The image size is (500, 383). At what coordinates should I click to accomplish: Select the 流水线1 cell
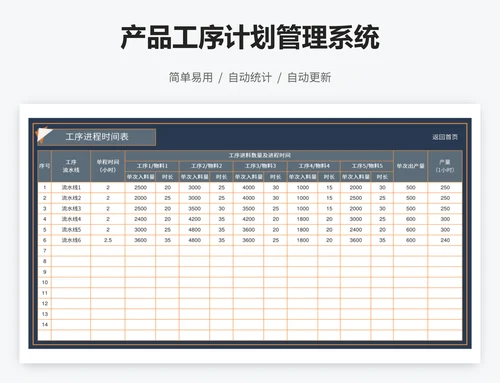click(x=71, y=187)
